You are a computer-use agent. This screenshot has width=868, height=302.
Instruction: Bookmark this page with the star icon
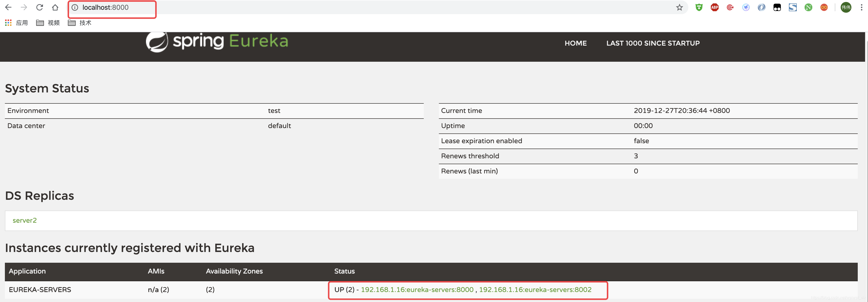(679, 7)
